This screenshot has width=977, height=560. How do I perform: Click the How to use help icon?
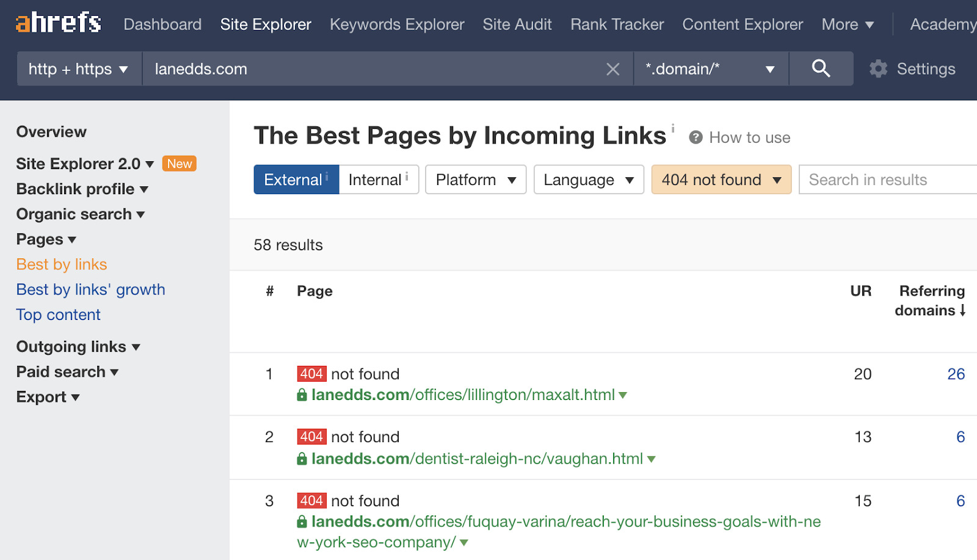click(x=696, y=137)
